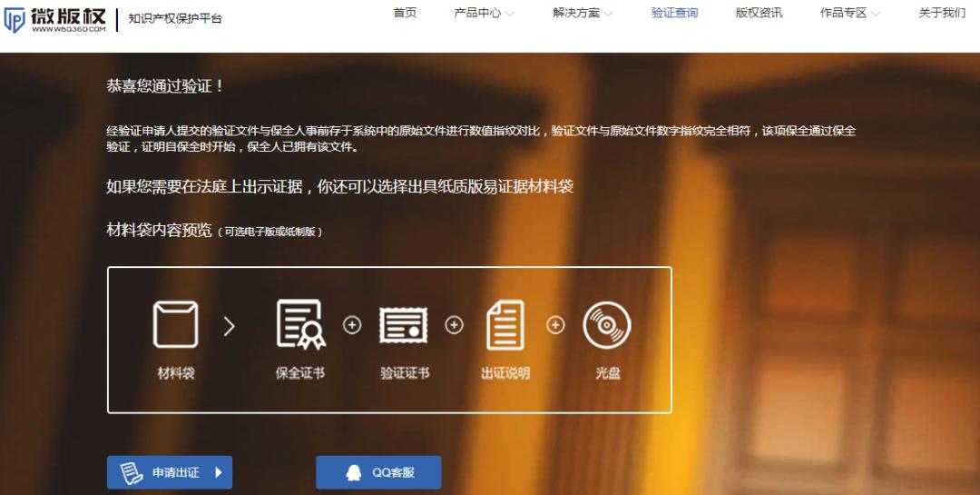This screenshot has width=980, height=495.
Task: Click the 保全证书 label text
Action: click(x=300, y=373)
